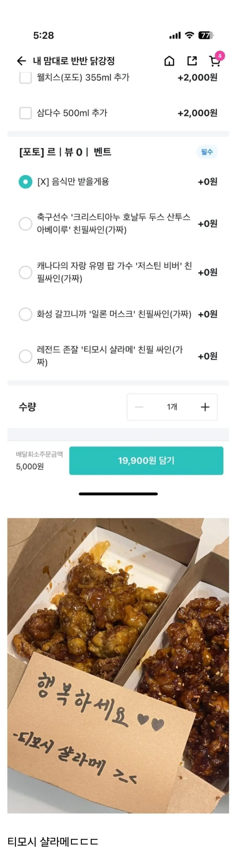This screenshot has height=868, width=235.
Task: Decrease quantity with the minus button
Action: tap(139, 407)
